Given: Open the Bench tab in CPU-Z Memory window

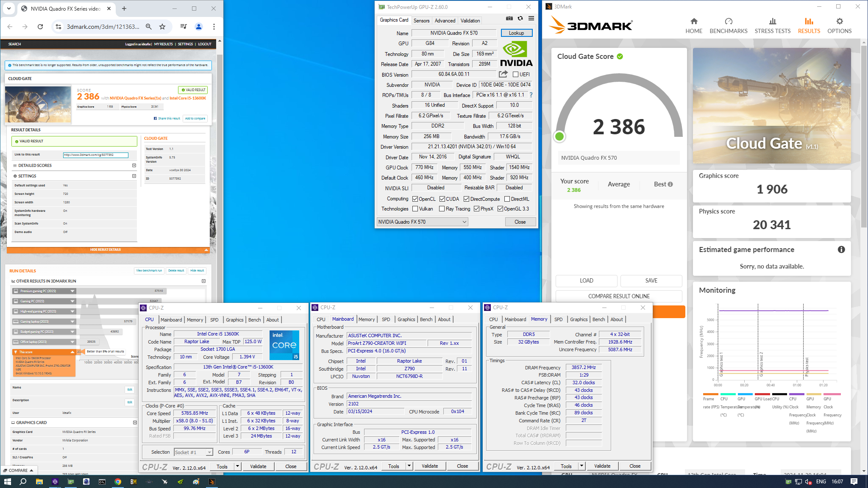Looking at the screenshot, I should [x=598, y=319].
